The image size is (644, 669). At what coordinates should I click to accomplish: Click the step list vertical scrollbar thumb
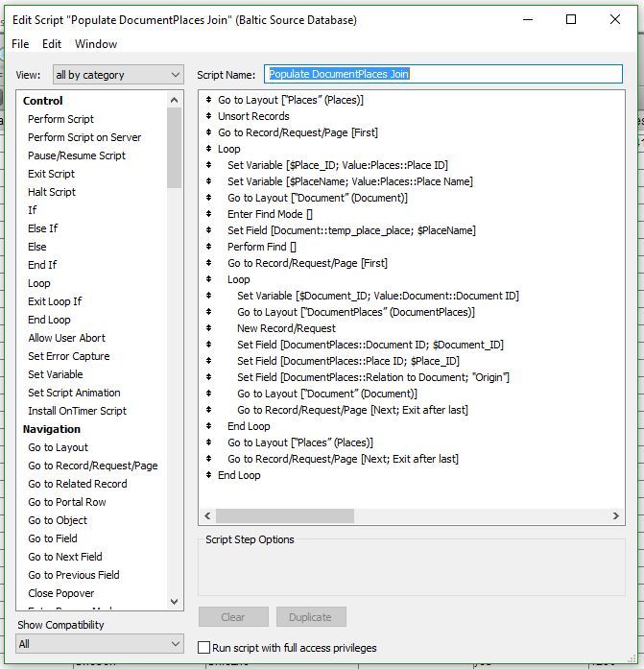tap(174, 148)
